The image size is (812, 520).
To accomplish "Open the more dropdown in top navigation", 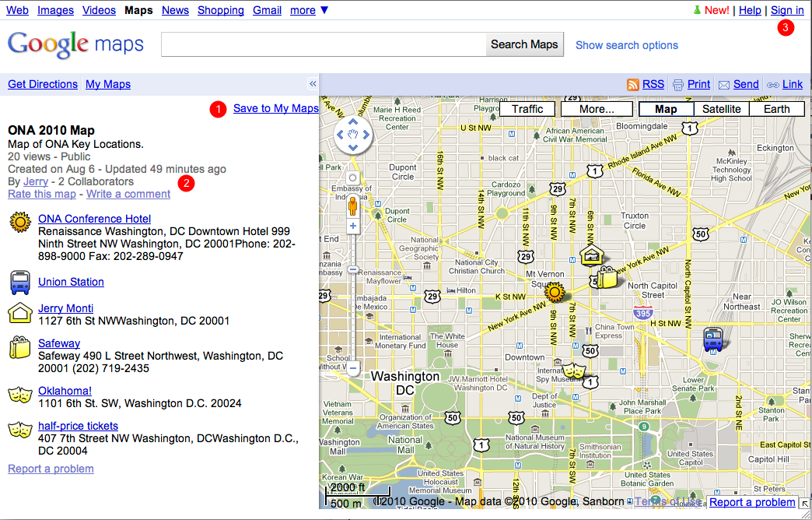I will point(309,10).
